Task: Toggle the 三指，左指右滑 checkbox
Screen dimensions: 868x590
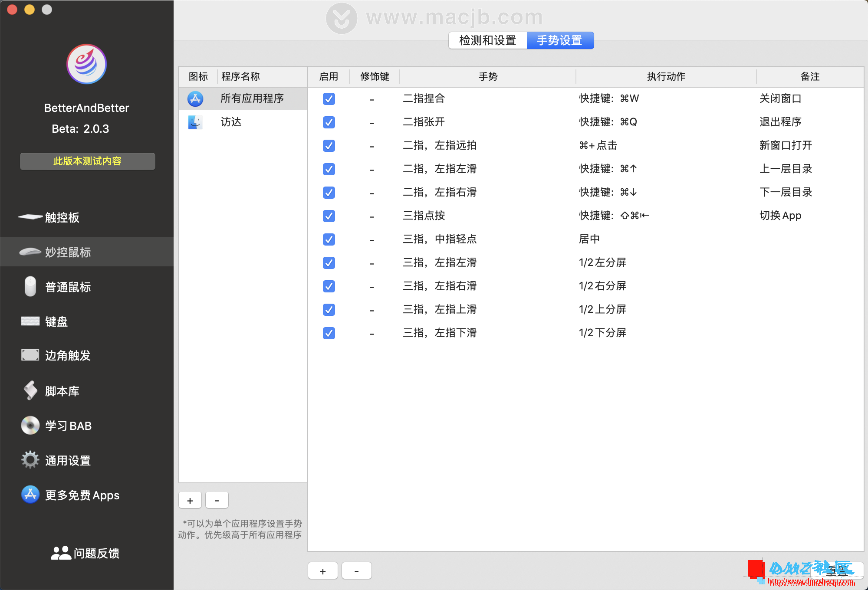Action: (x=329, y=286)
